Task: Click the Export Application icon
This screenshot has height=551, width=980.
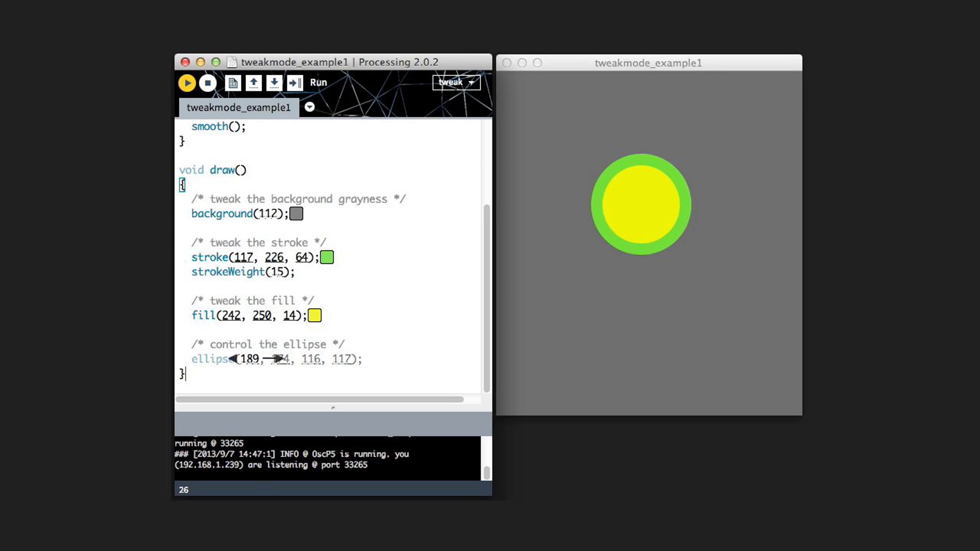Action: pos(295,83)
